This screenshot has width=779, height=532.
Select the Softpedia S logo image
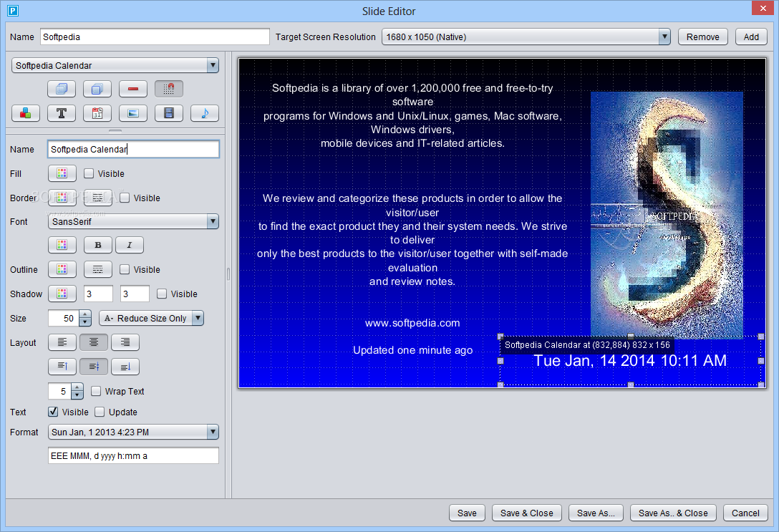tap(667, 214)
